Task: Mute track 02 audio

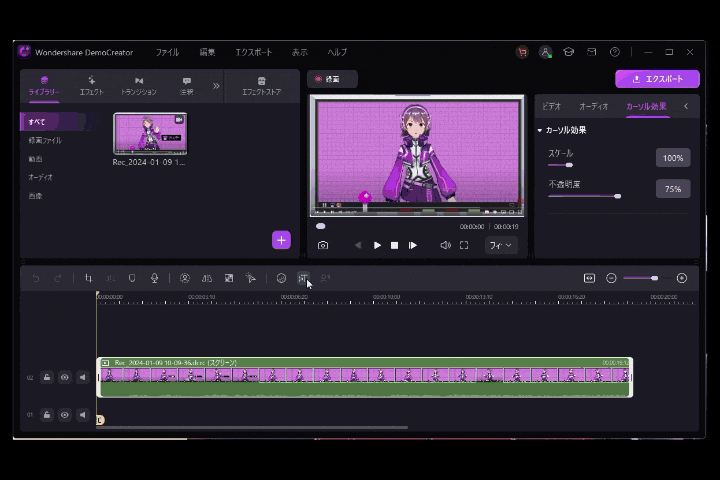Action: coord(83,378)
